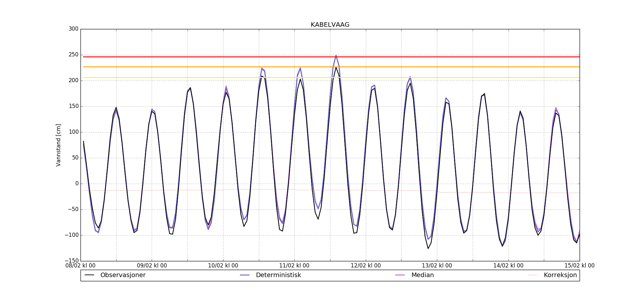644x290 pixels.
Task: Click the x-axis label 08/02 kl 00
Action: point(80,266)
